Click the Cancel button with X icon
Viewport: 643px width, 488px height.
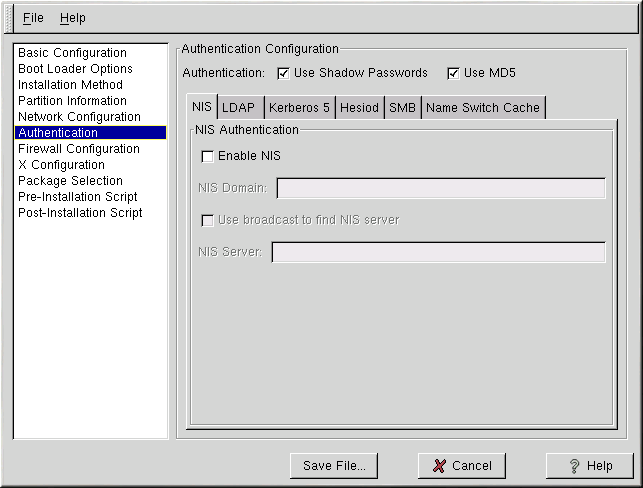tap(461, 465)
